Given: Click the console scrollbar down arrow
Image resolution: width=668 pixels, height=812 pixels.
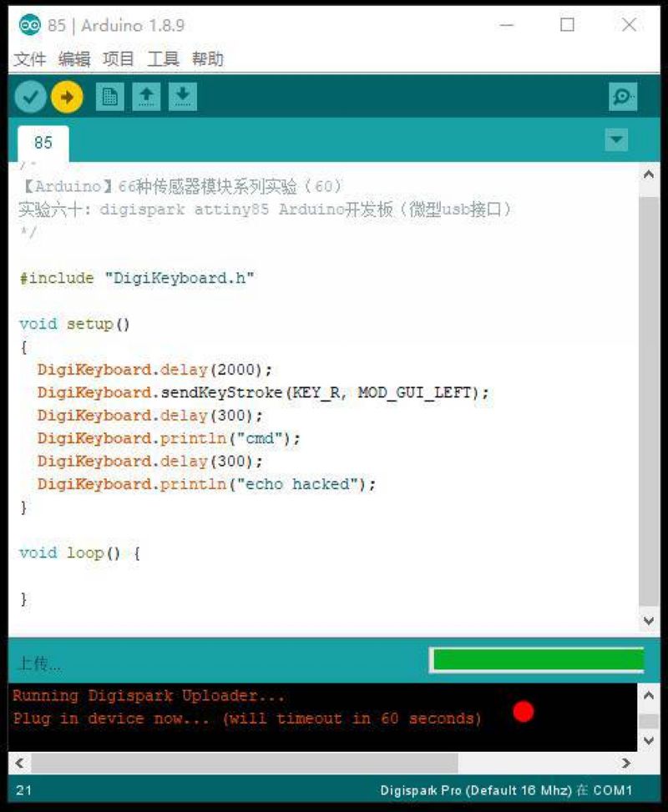Looking at the screenshot, I should tap(648, 740).
